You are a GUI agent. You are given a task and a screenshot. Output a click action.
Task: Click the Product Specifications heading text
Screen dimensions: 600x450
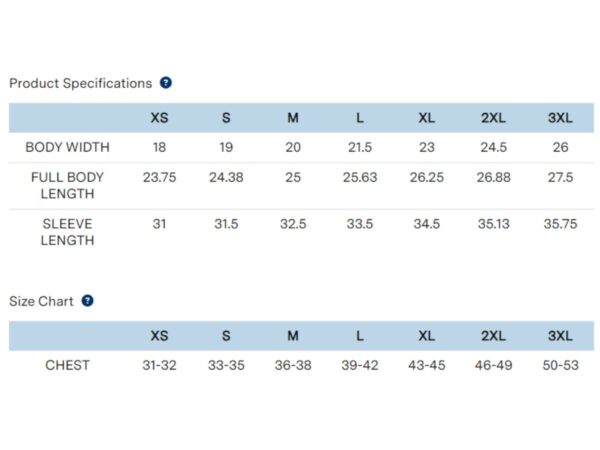[x=81, y=83]
